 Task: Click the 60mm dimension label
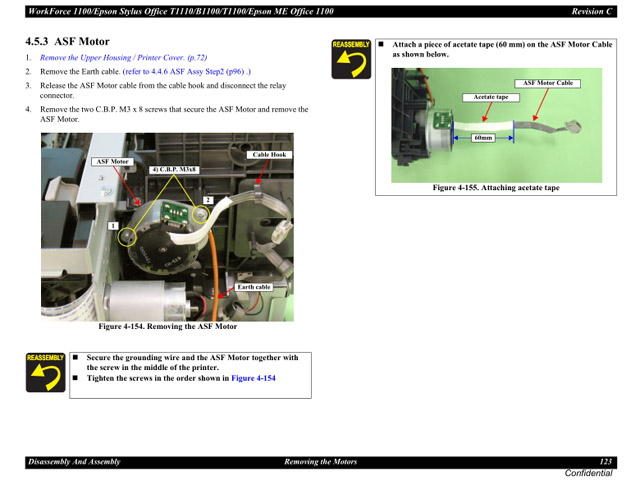(484, 137)
